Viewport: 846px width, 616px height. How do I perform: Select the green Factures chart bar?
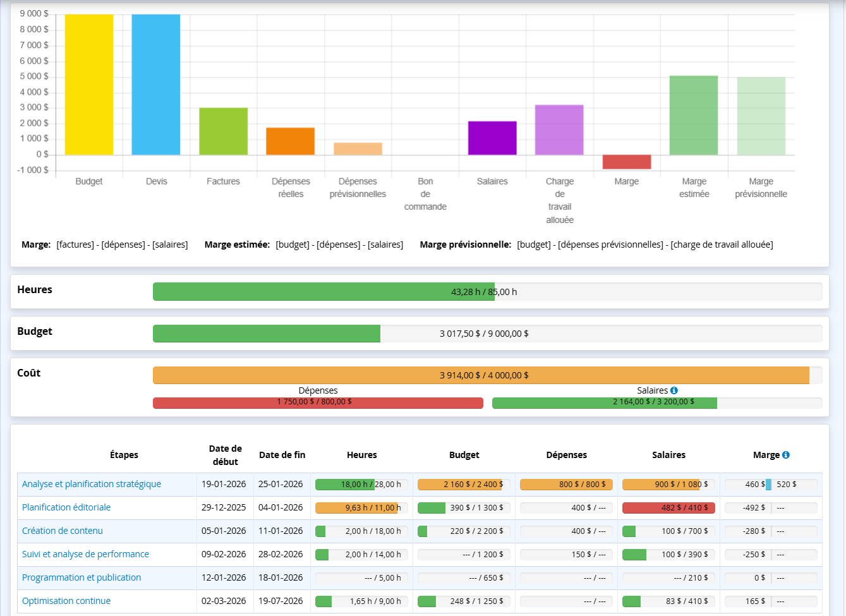[223, 131]
